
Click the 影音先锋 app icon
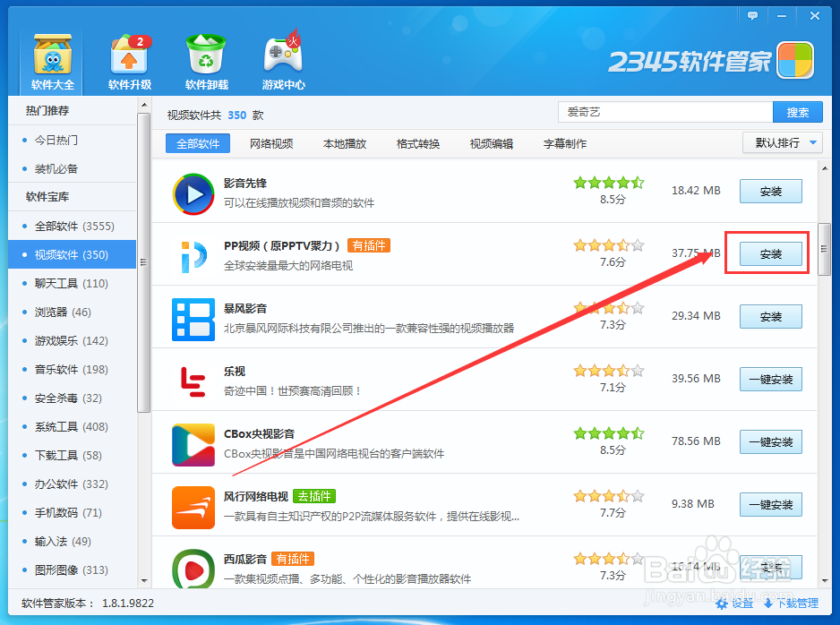[193, 194]
